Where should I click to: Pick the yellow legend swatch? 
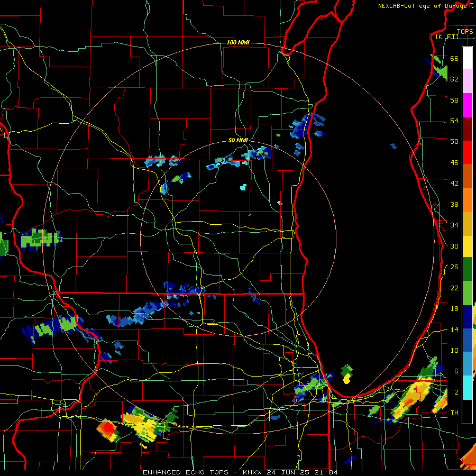click(x=467, y=246)
